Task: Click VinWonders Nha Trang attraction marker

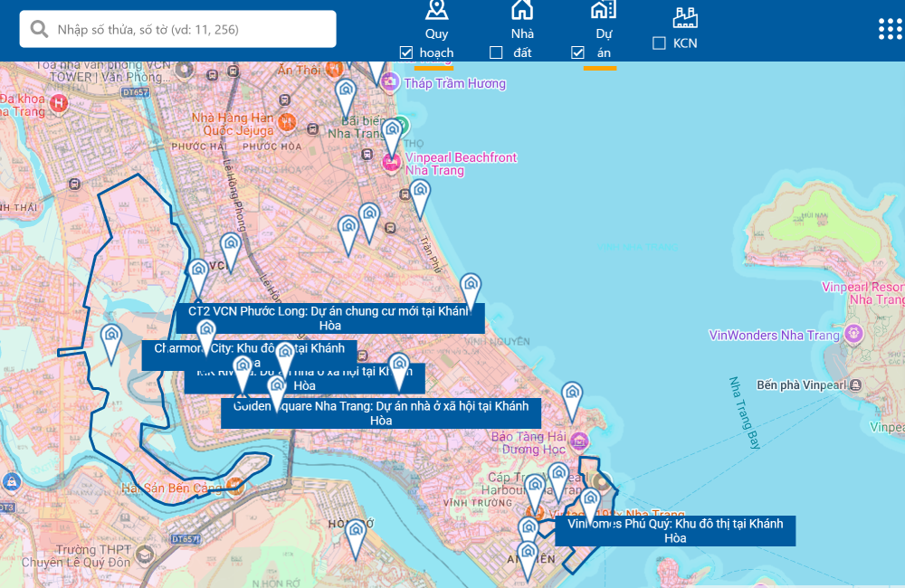Action: pyautogui.click(x=849, y=335)
